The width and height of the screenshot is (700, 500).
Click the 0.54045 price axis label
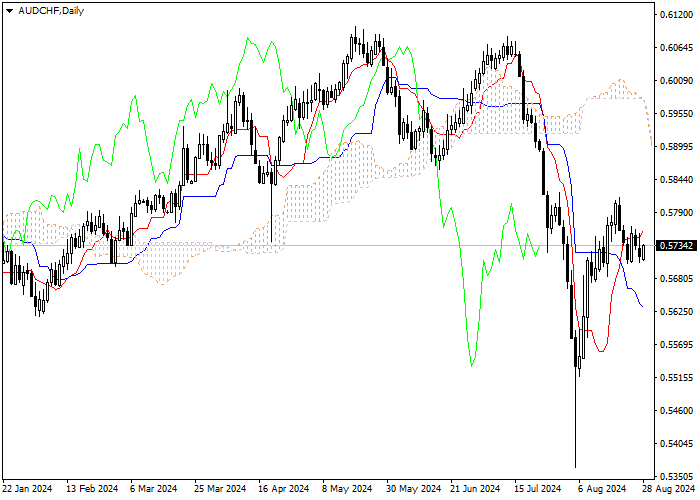[676, 444]
